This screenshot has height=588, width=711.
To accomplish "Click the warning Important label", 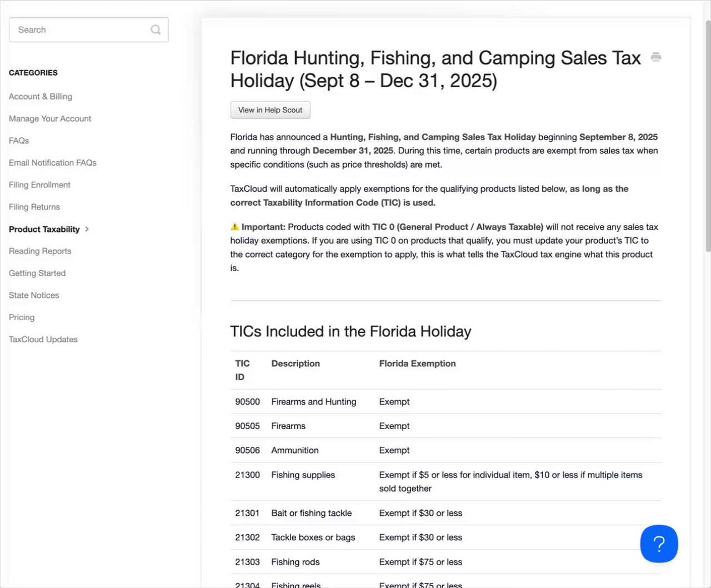I will coord(258,227).
